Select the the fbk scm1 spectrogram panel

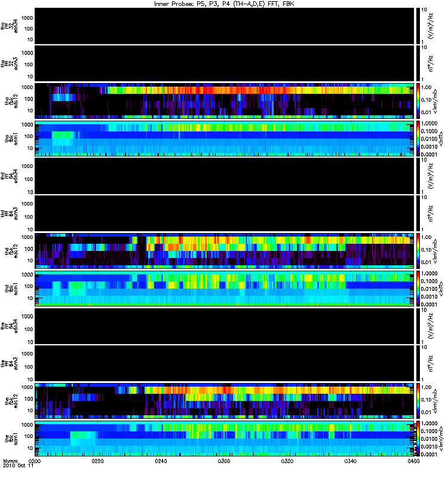coord(224,439)
